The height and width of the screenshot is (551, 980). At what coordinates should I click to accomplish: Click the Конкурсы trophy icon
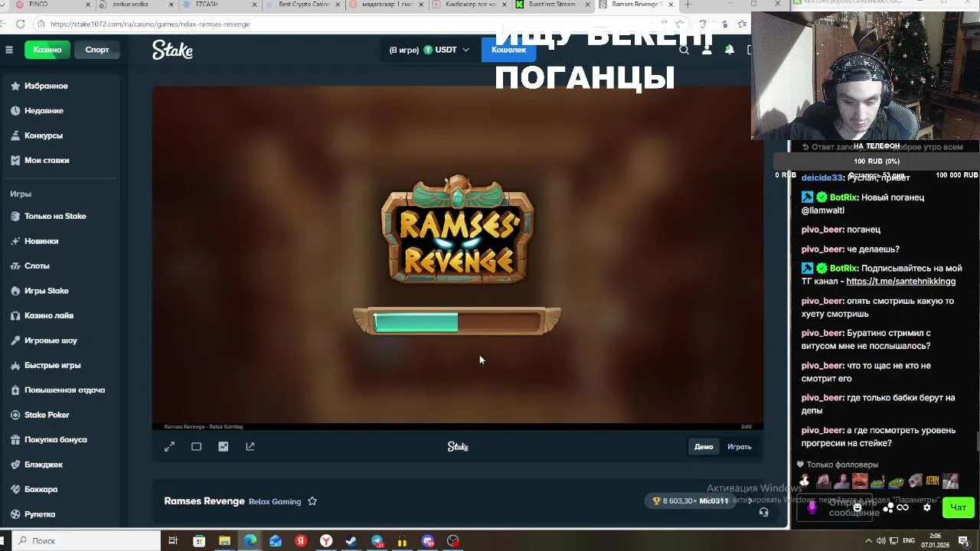point(15,135)
